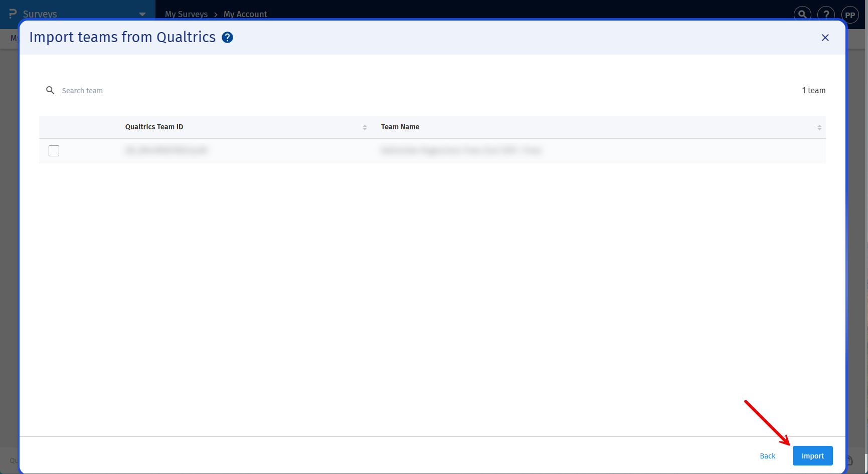Open My Surveys breadcrumb link

[186, 14]
